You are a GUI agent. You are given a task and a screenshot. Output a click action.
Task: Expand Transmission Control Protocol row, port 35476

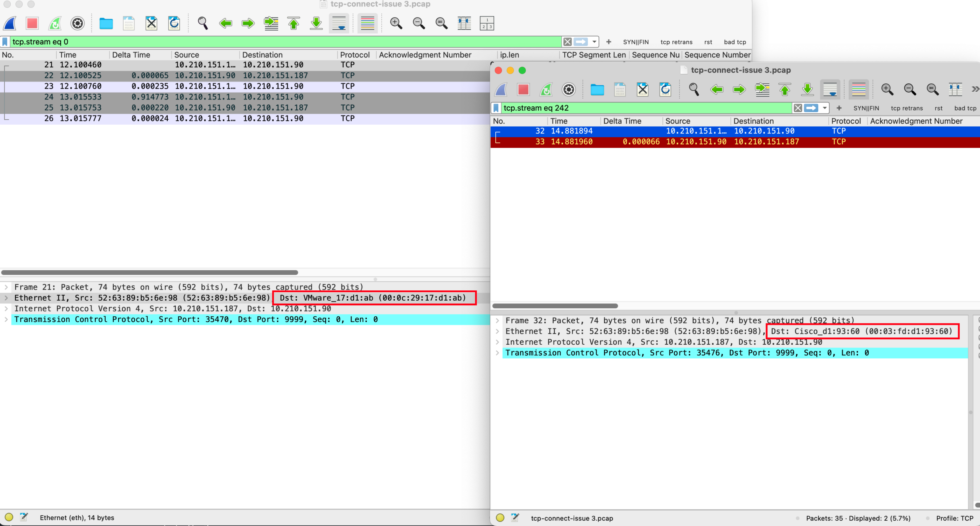click(497, 353)
